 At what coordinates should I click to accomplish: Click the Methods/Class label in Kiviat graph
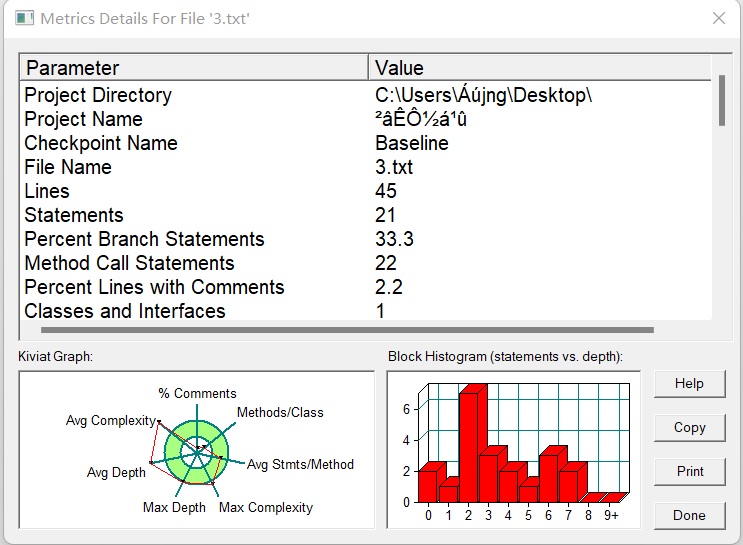click(280, 412)
